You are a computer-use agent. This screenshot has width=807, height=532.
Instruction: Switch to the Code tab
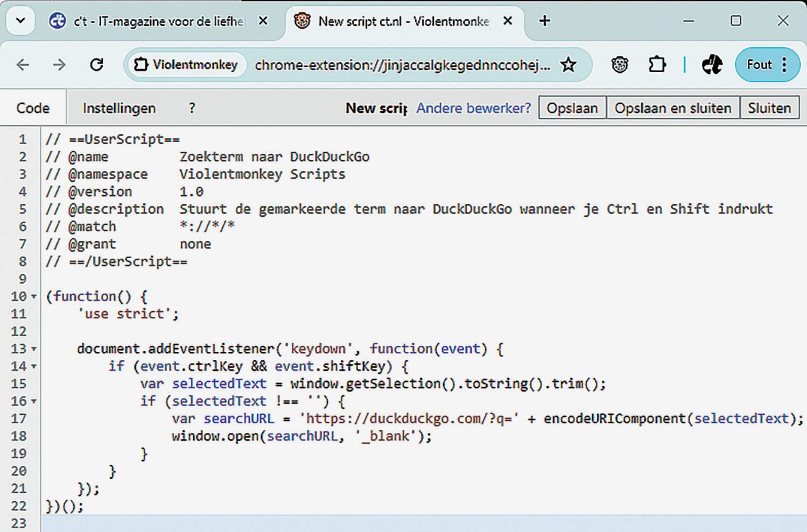coord(33,108)
